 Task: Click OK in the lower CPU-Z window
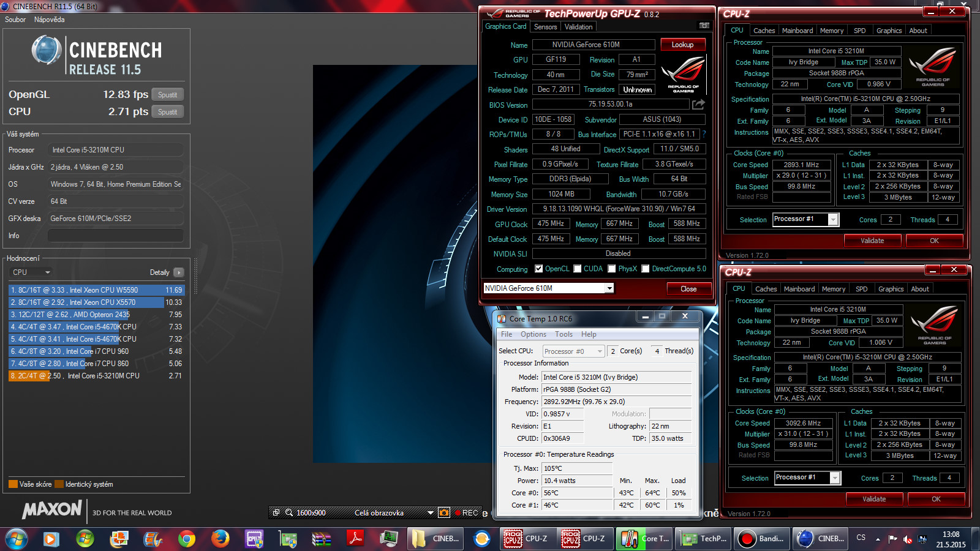pyautogui.click(x=936, y=499)
